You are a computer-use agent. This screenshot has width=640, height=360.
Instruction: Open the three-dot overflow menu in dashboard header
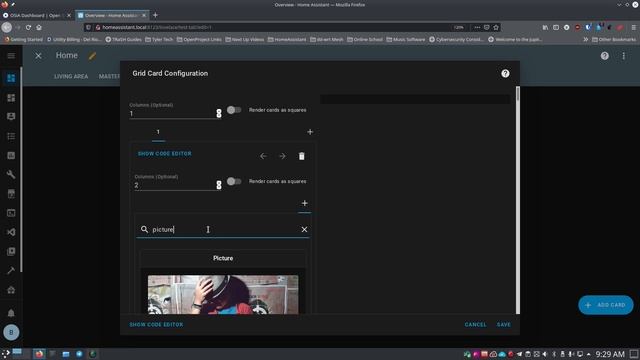(624, 56)
